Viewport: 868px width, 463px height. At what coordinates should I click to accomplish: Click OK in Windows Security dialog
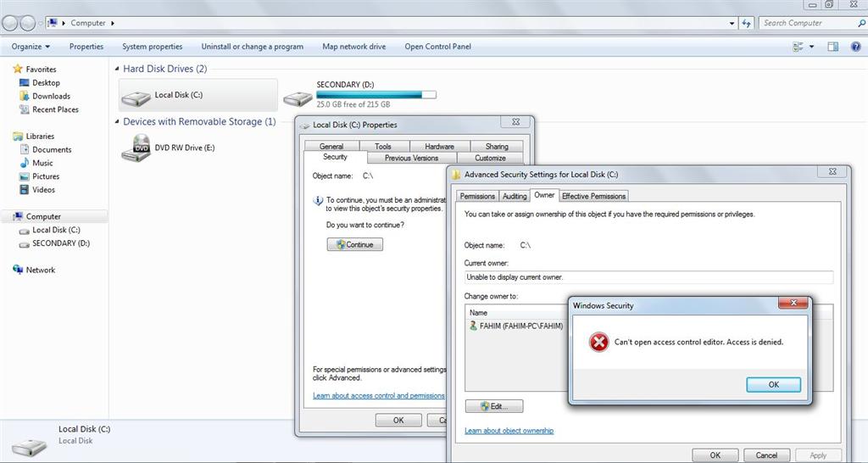pos(773,384)
